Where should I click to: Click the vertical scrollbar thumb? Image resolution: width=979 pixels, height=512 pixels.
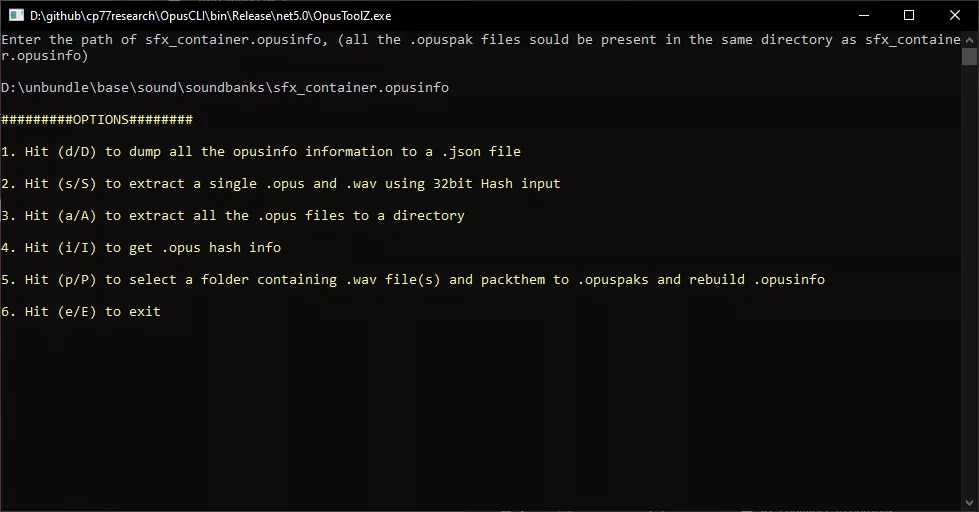coord(969,56)
